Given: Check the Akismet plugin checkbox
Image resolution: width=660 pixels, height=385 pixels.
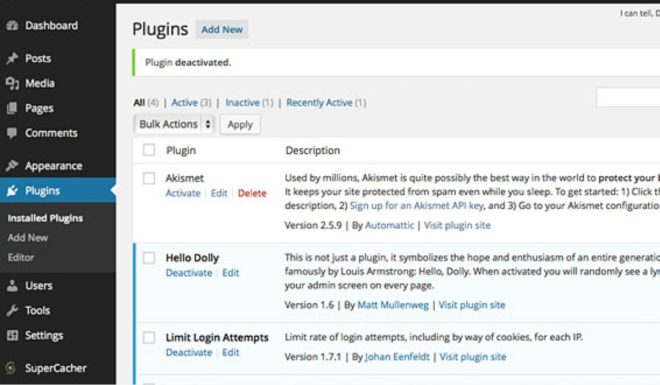Looking at the screenshot, I should pyautogui.click(x=149, y=178).
